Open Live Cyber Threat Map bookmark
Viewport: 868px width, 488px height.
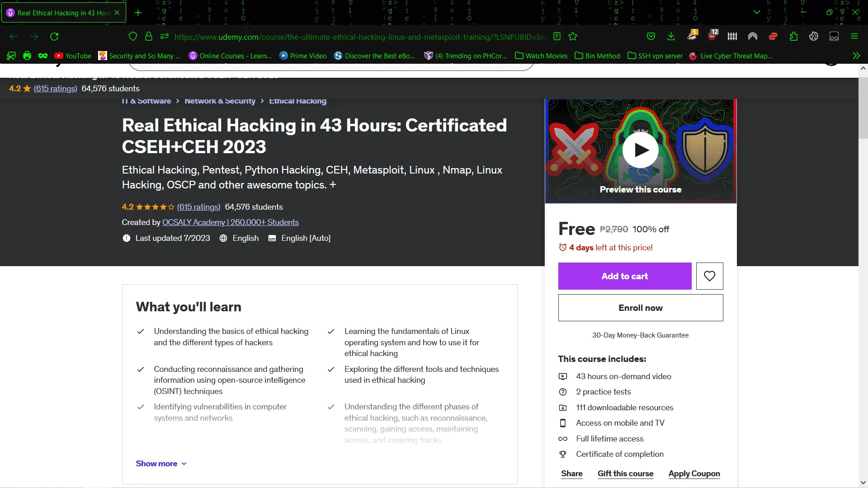pos(731,56)
